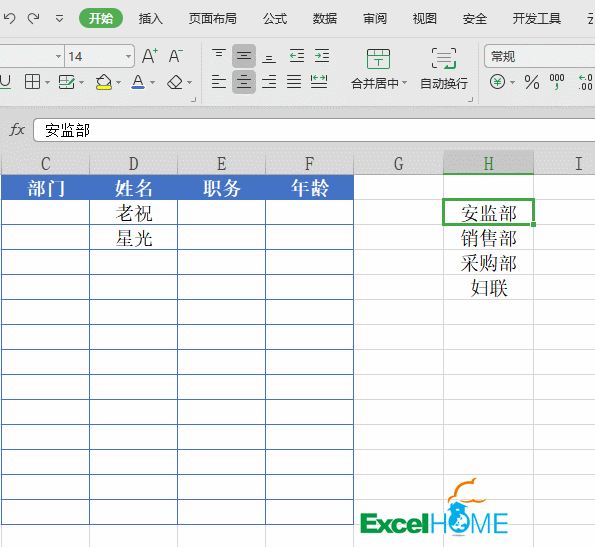
Task: Expand the fill color dropdown arrow
Action: click(118, 82)
